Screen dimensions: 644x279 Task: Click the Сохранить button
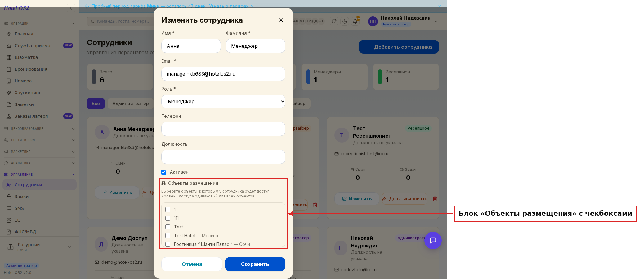(x=255, y=264)
